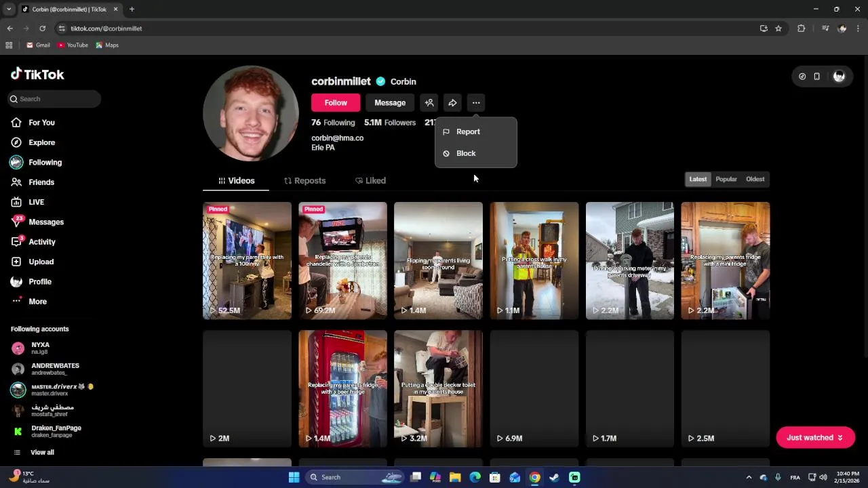Open the Gmail bookmark
868x488 pixels.
(x=38, y=45)
